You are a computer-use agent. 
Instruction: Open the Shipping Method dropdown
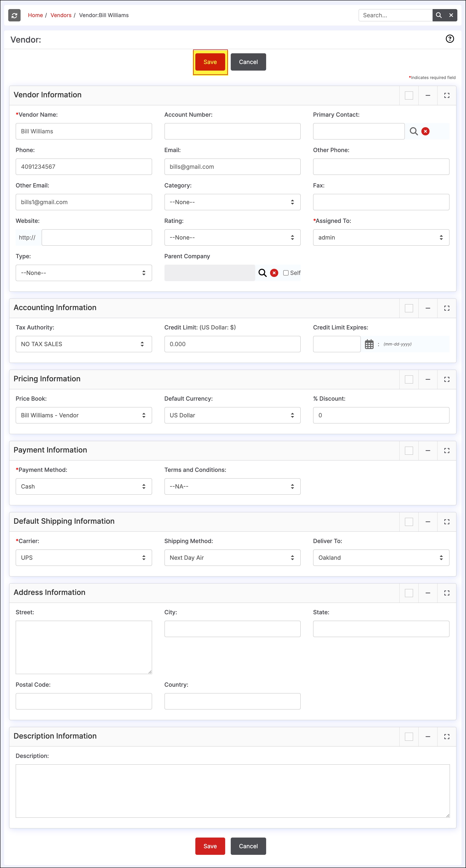(x=232, y=558)
